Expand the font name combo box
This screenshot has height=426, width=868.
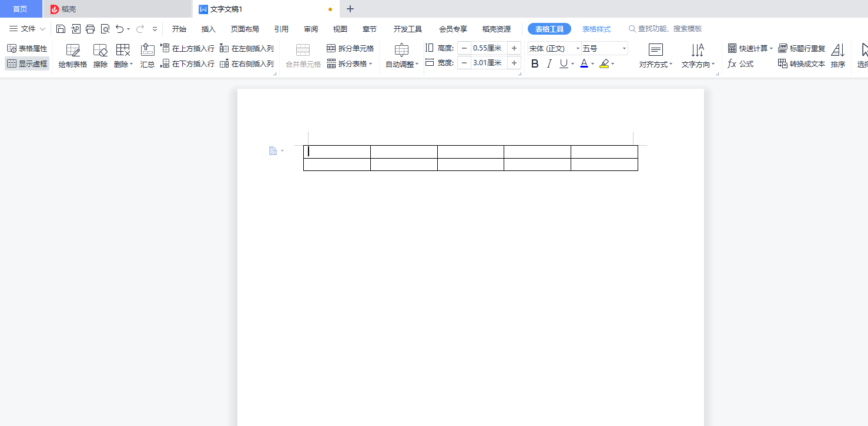[x=578, y=48]
